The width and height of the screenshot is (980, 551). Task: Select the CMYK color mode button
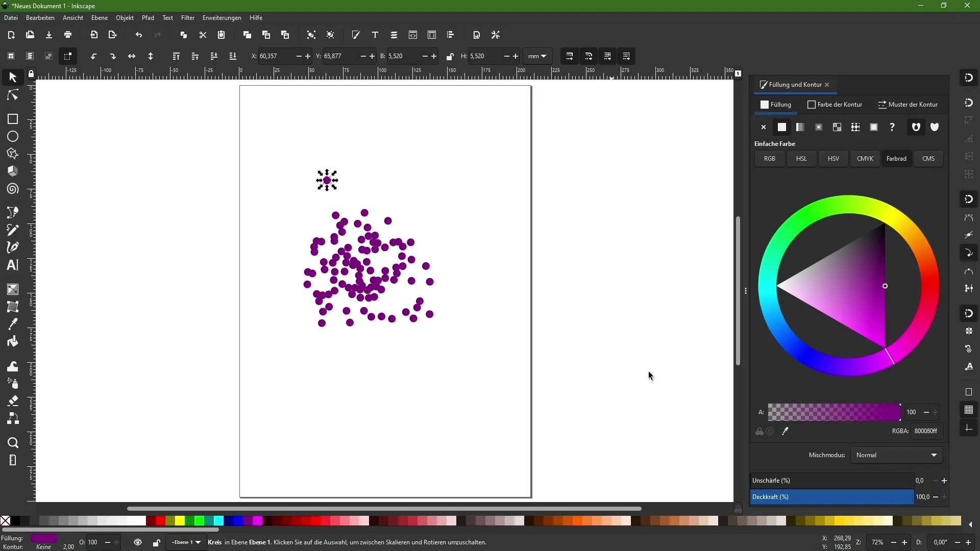865,159
